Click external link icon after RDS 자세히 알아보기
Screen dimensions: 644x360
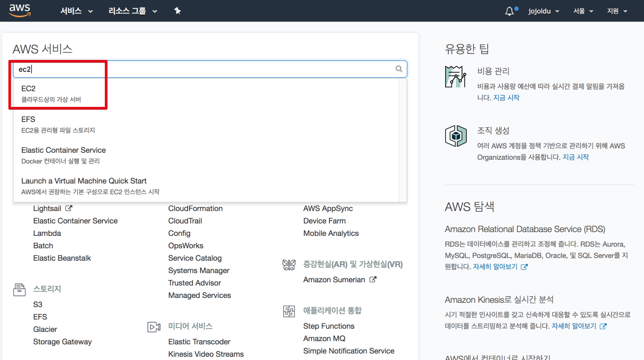pos(524,267)
